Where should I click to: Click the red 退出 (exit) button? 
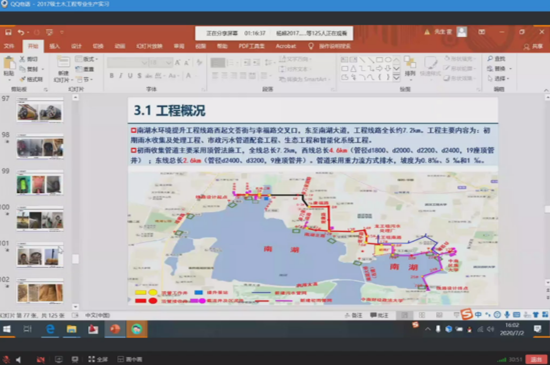tap(536, 359)
